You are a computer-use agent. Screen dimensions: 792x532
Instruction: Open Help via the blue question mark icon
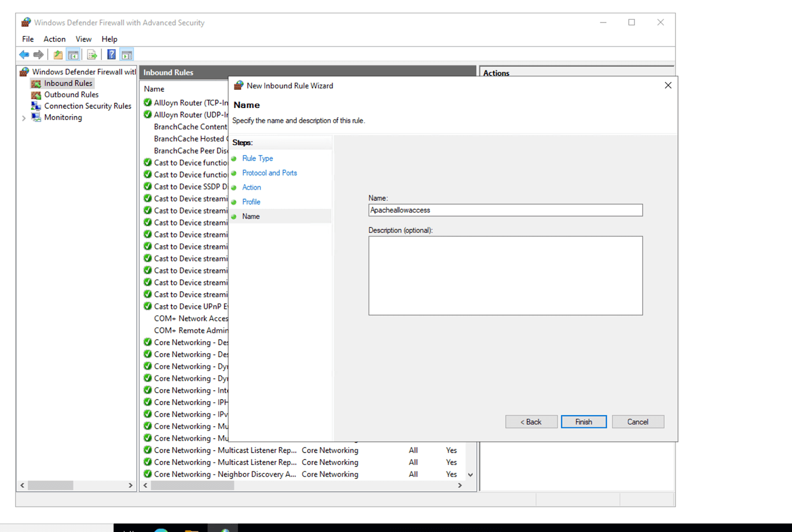111,54
